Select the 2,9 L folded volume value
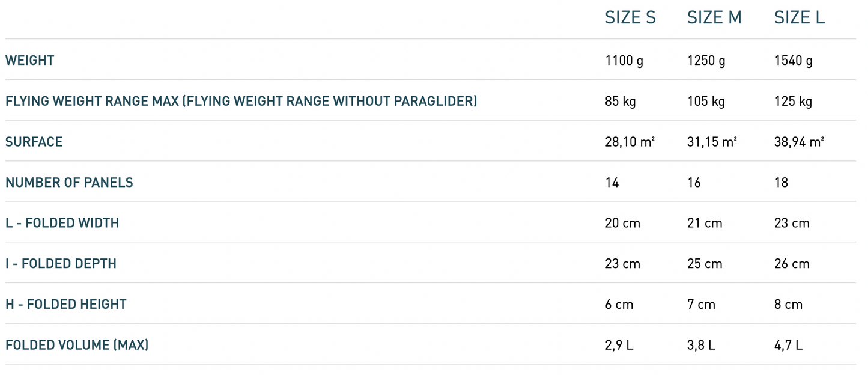 (619, 345)
